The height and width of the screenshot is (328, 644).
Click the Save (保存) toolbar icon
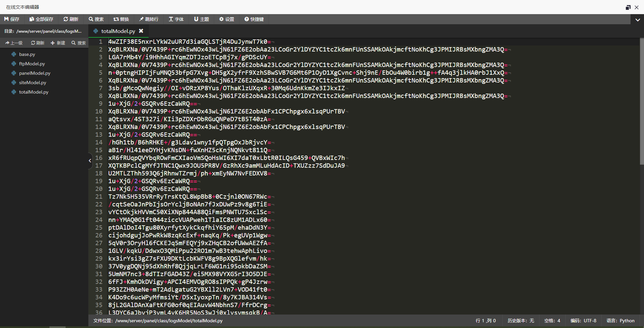tap(12, 19)
